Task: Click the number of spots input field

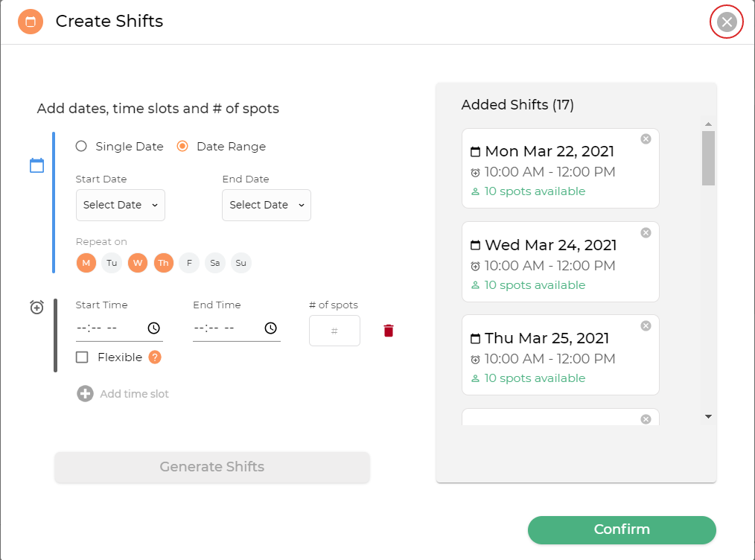Action: coord(334,331)
